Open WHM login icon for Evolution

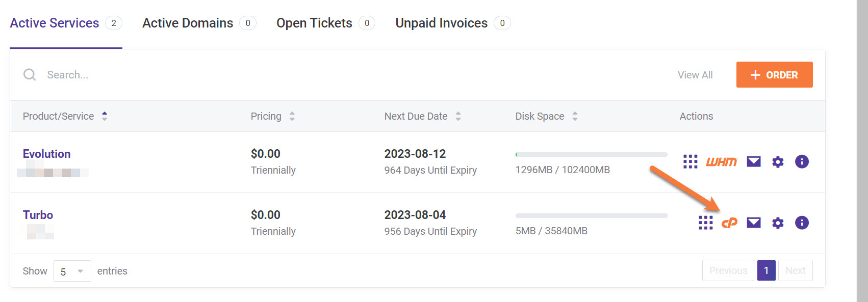pyautogui.click(x=721, y=162)
